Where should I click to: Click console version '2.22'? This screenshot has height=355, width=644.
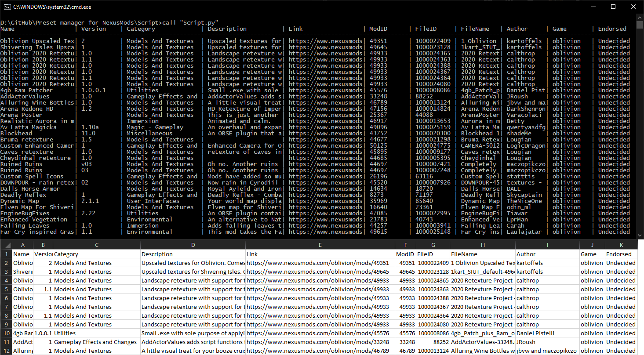(x=88, y=213)
